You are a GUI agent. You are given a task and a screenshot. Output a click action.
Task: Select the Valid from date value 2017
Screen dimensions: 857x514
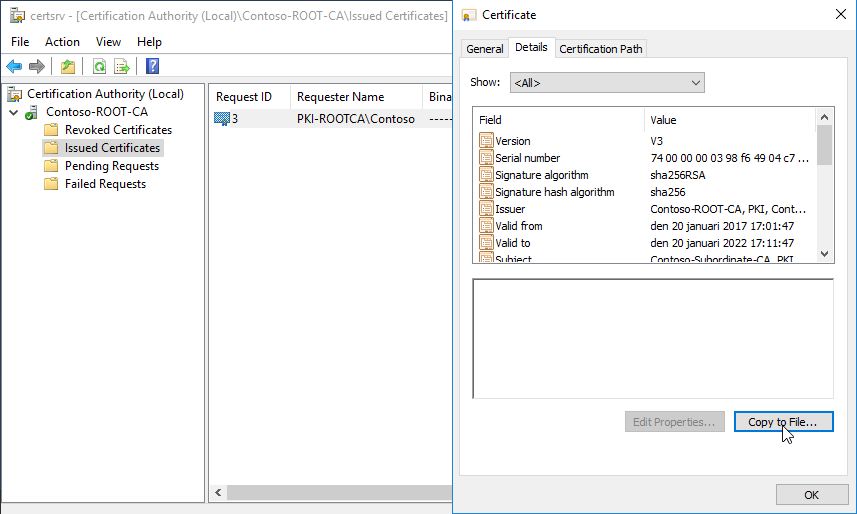[722, 226]
